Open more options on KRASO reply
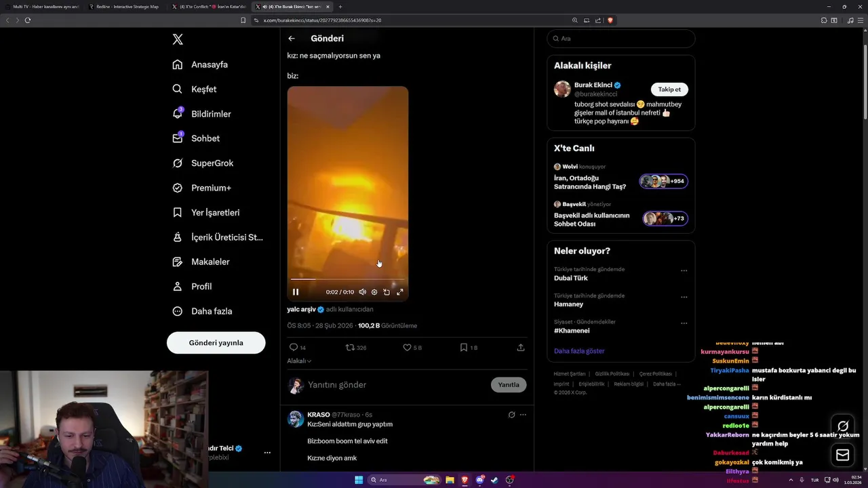This screenshot has height=488, width=868. point(523,415)
